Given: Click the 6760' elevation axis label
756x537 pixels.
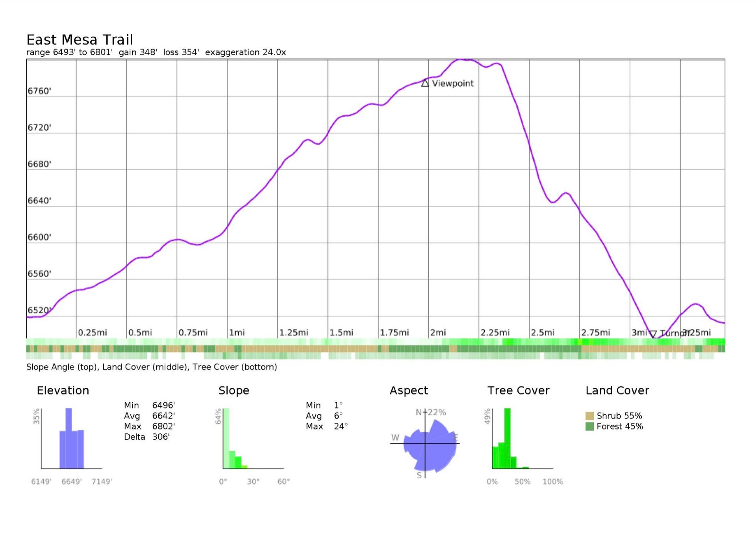Looking at the screenshot, I should [39, 91].
